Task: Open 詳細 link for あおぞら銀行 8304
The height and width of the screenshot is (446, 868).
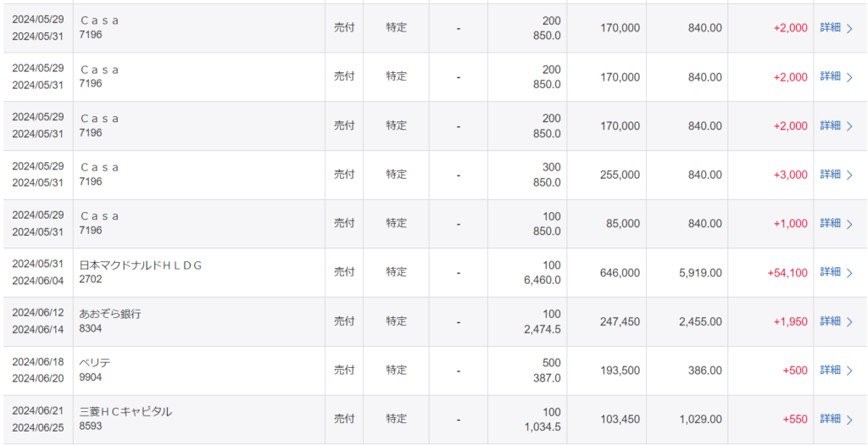Action: [830, 321]
